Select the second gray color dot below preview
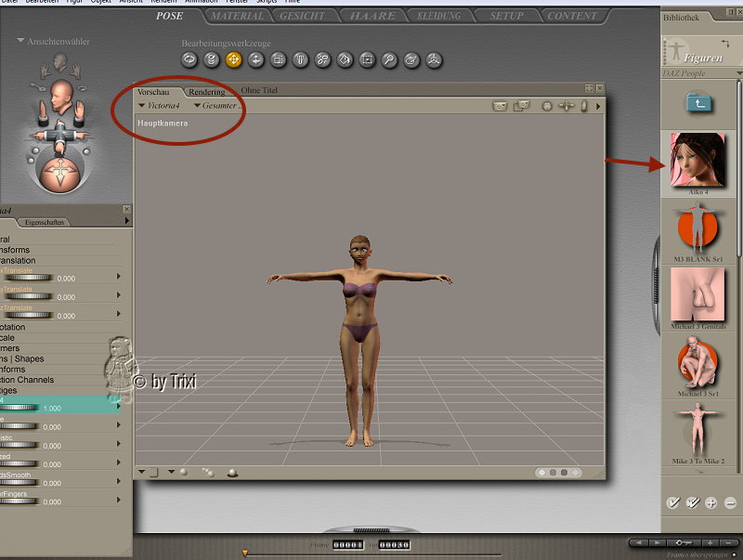 [553, 473]
